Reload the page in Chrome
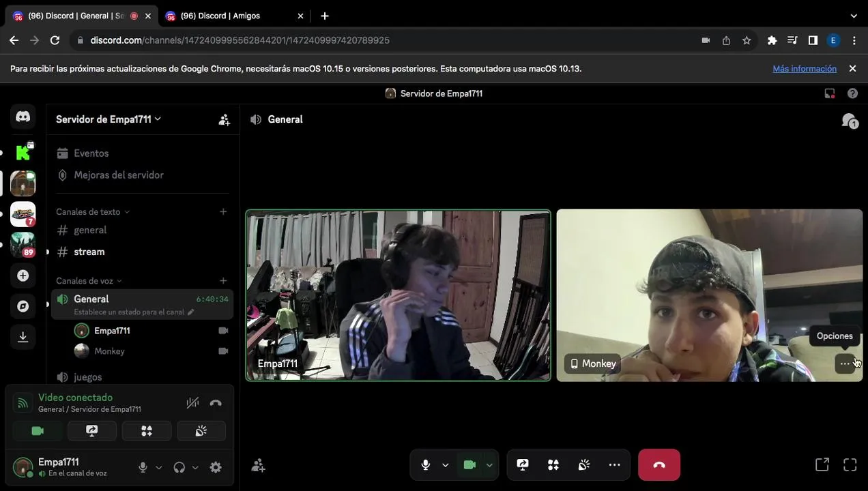This screenshot has height=491, width=868. (55, 40)
